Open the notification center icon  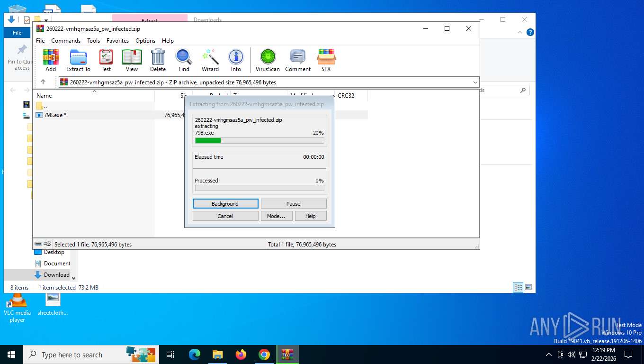point(628,355)
